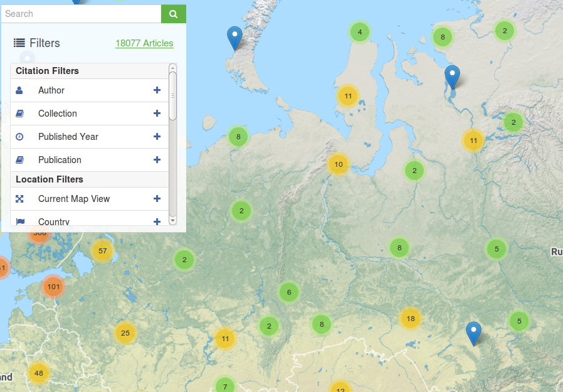Select the Current Map View row label
Screen dimensions: 563x392
pos(74,199)
